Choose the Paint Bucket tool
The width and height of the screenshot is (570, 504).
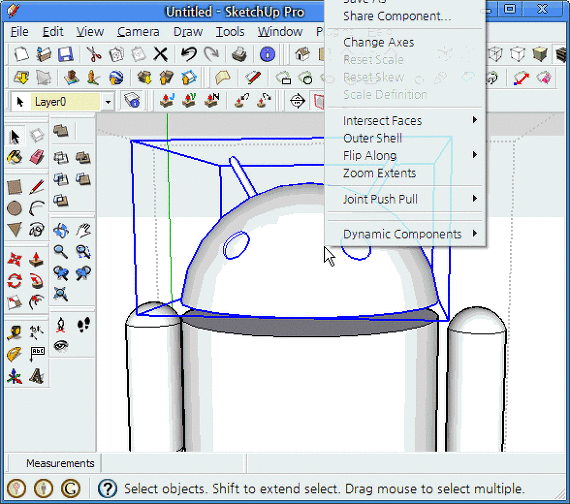[15, 157]
